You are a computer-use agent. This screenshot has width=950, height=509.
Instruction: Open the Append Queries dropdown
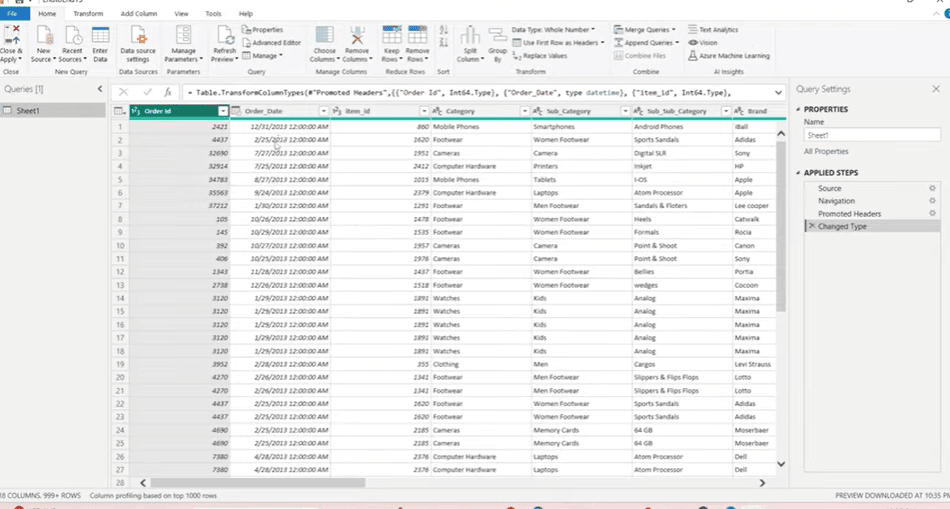(x=646, y=43)
